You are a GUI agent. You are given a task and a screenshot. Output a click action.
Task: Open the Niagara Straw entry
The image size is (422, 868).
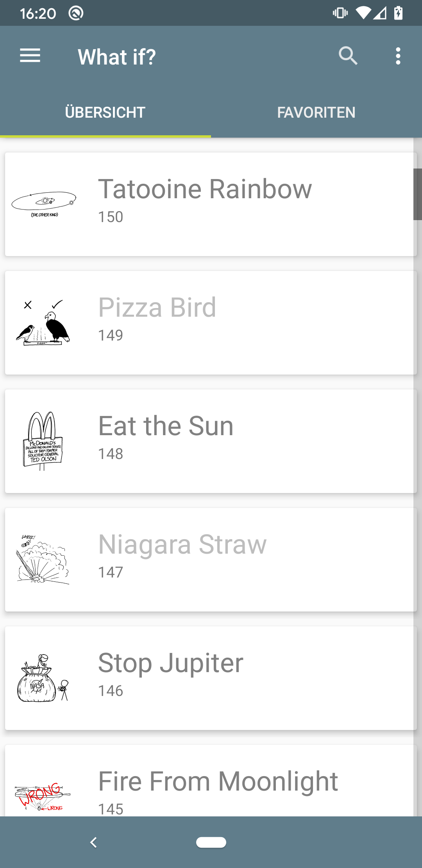[x=182, y=545]
